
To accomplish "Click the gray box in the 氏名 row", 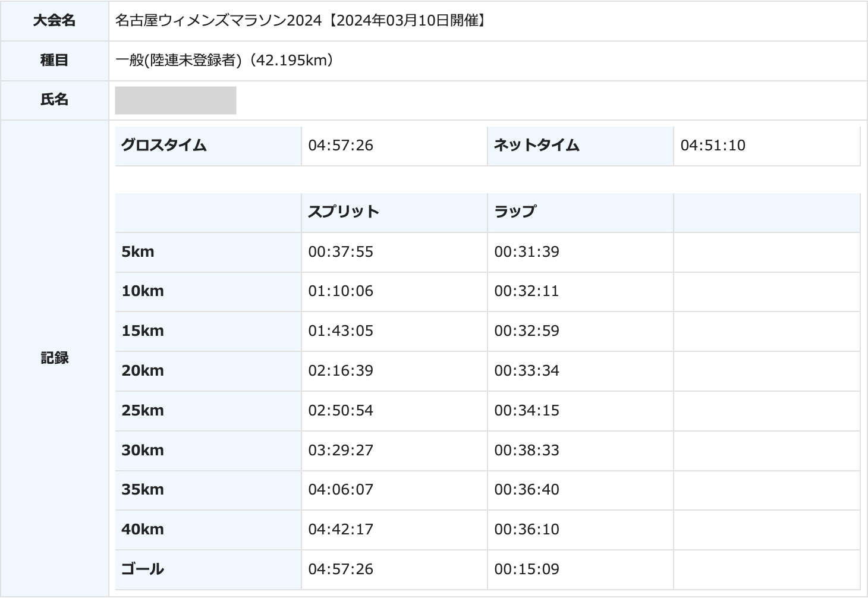I will tap(175, 100).
